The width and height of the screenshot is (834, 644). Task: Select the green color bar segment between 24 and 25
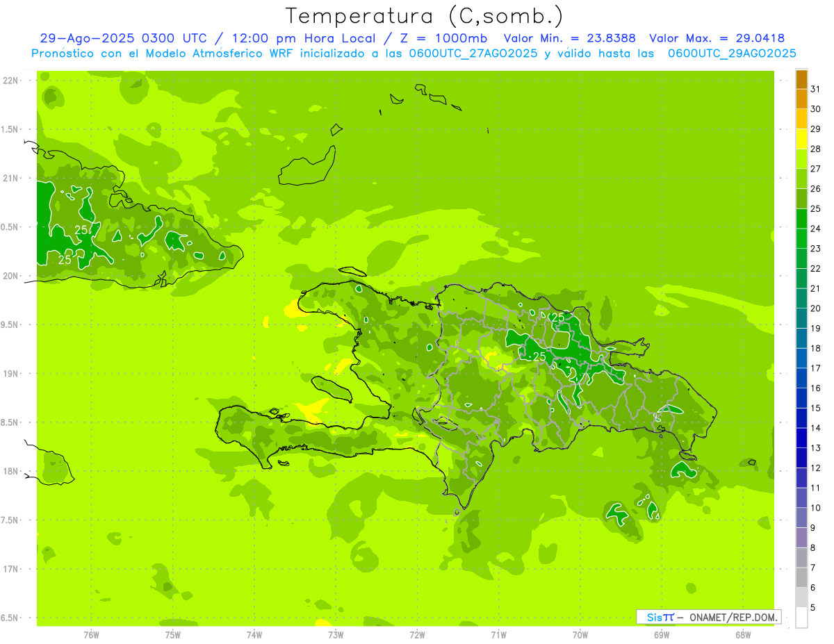(x=801, y=218)
